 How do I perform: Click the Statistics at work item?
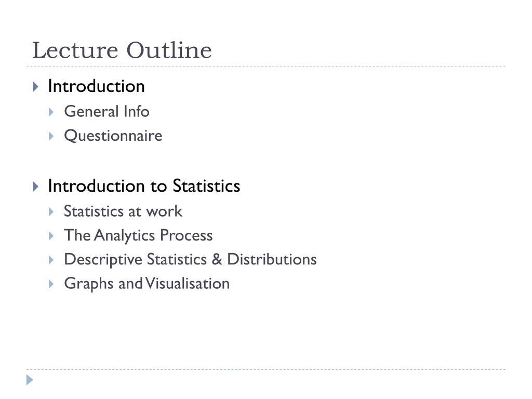(x=123, y=211)
